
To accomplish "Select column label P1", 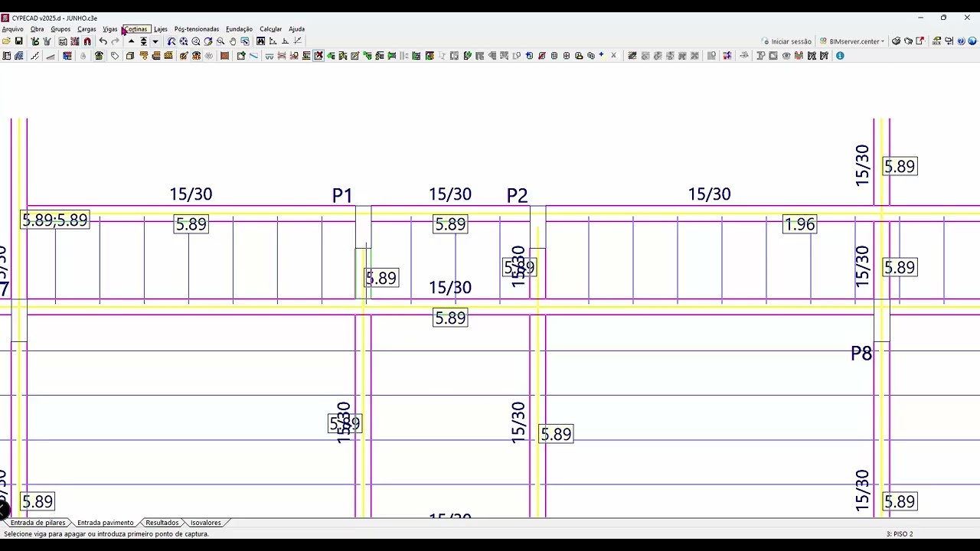I will point(342,196).
